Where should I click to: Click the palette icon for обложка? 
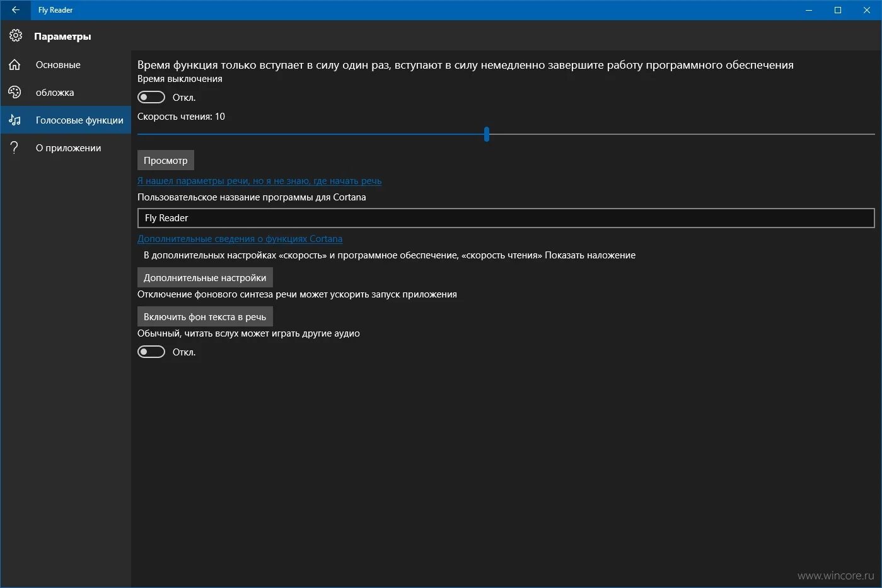pos(15,92)
